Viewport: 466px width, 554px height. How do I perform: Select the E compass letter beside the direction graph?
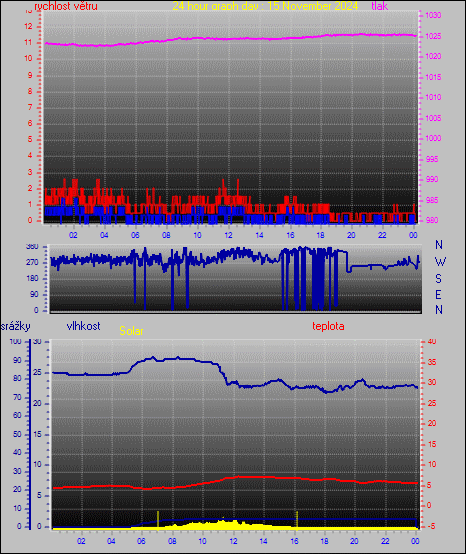coord(438,294)
